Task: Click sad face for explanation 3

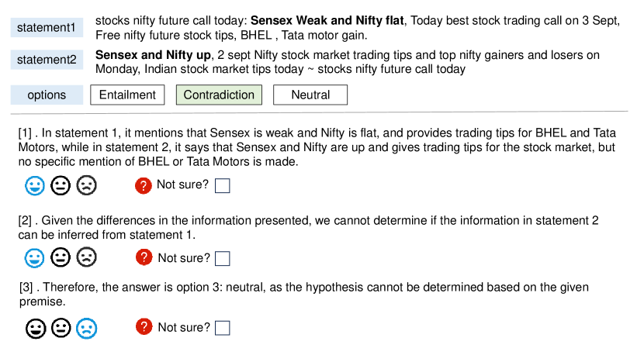Action: (x=86, y=328)
